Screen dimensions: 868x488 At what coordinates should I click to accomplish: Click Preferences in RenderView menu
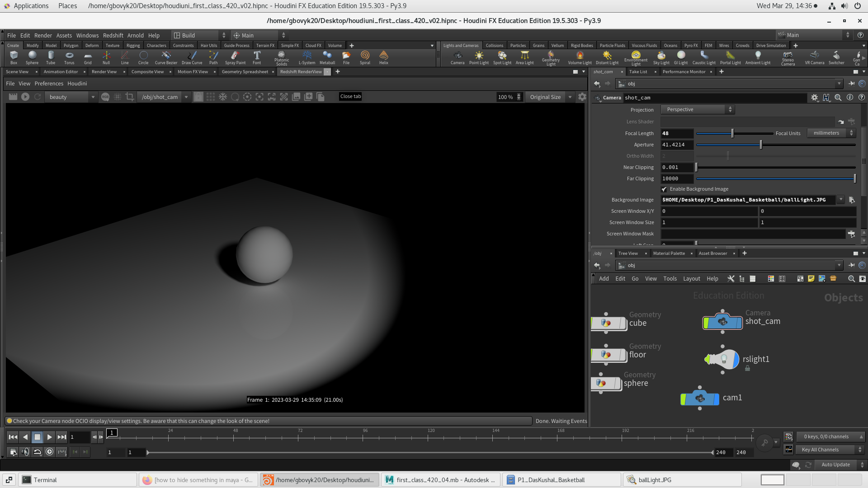pyautogui.click(x=49, y=84)
